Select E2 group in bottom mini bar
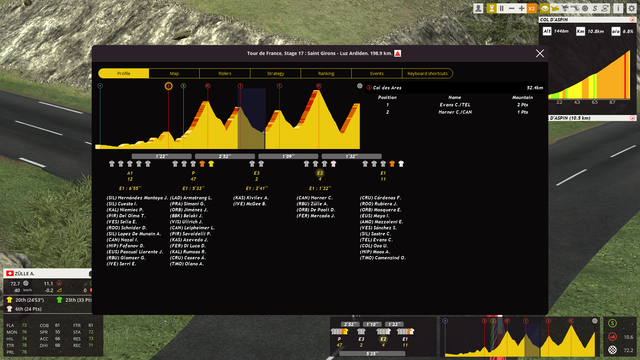The height and width of the screenshot is (360, 640). [x=383, y=339]
